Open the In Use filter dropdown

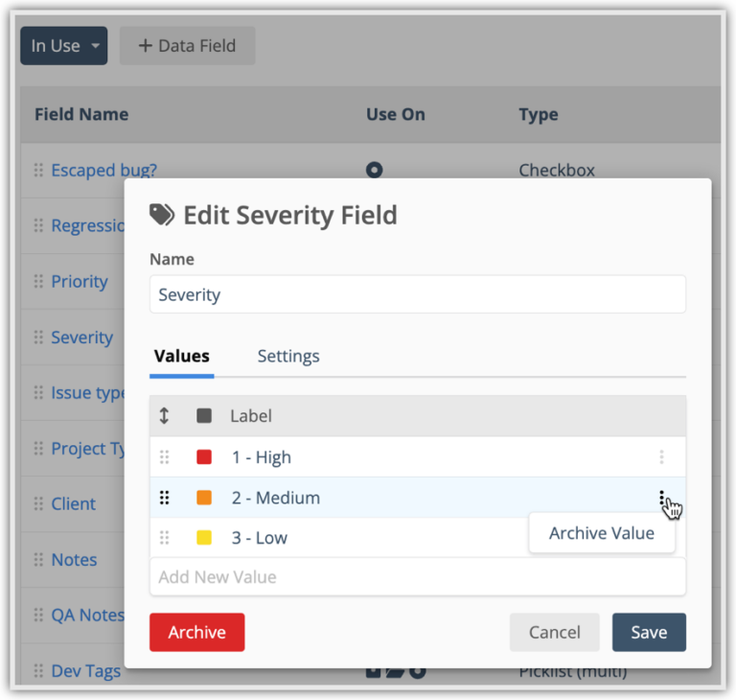tap(64, 46)
